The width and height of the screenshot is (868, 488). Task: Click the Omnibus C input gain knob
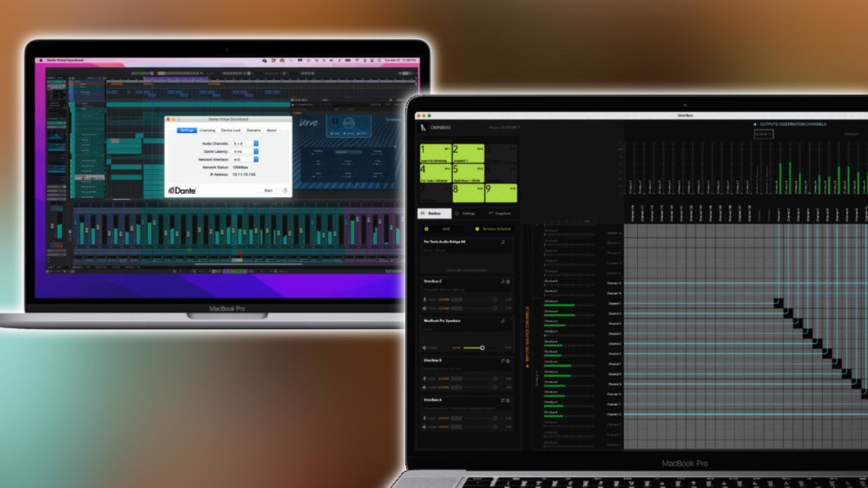(x=495, y=300)
